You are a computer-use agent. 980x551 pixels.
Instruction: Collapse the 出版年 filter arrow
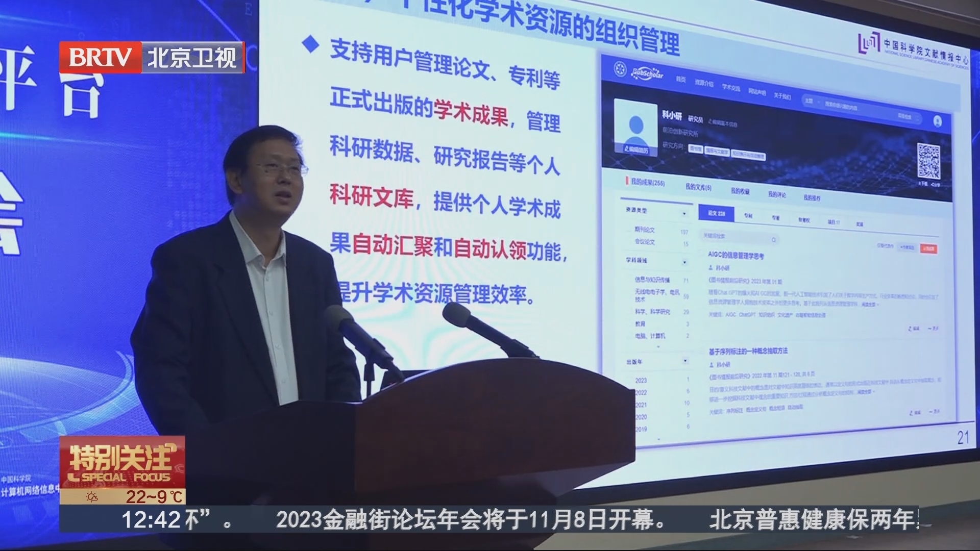[x=685, y=361]
